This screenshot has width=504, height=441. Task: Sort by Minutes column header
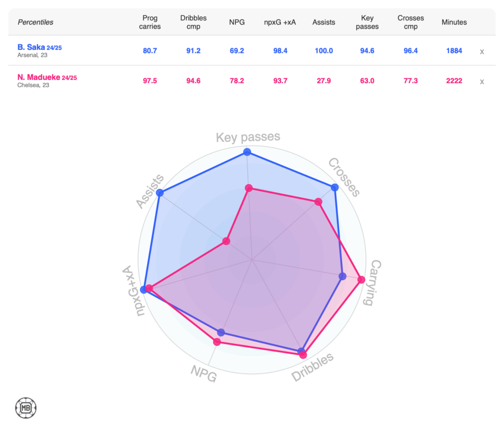tap(454, 22)
